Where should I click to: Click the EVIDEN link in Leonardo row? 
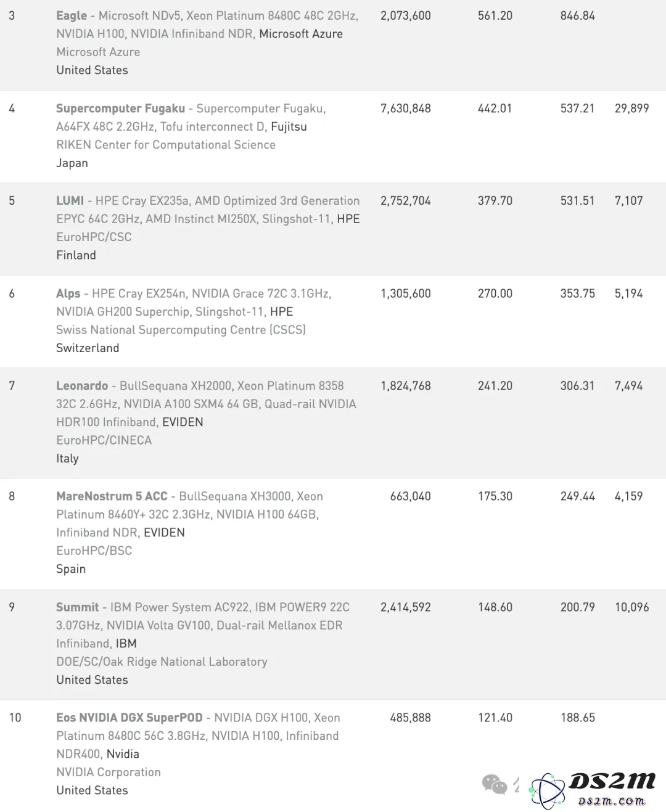click(183, 422)
